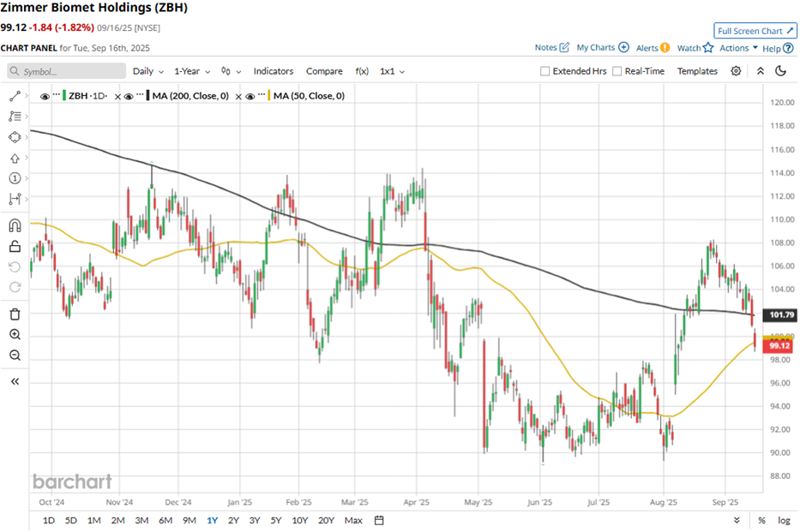Toggle percent scale on price axis
Screen dimensions: 806x532
tap(761, 520)
